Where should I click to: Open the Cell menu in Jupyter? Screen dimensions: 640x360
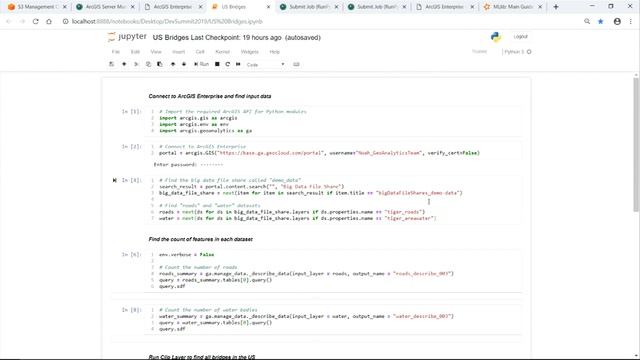coord(200,52)
